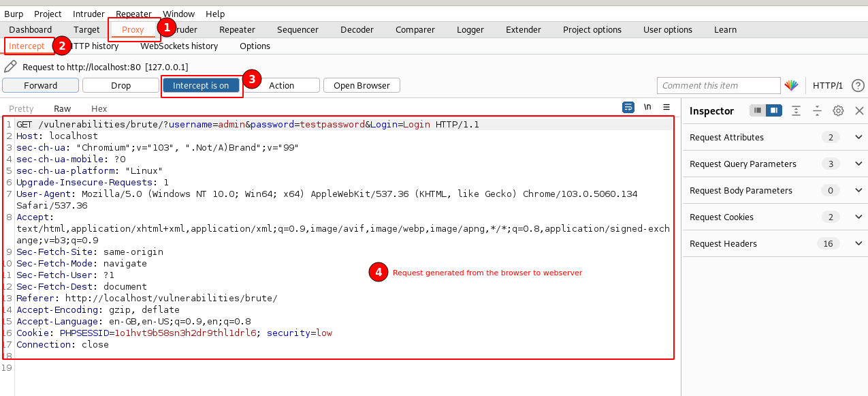
Task: Open the message editor hamburger menu
Action: click(666, 108)
